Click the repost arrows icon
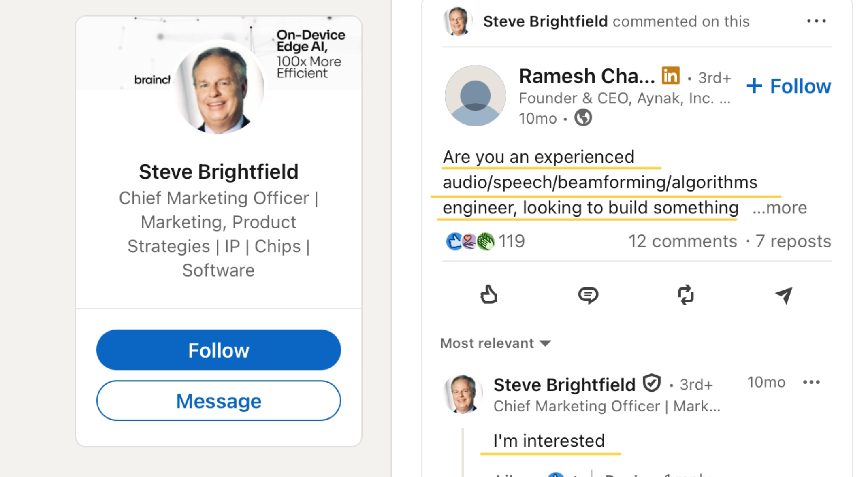868x477 pixels. (x=686, y=295)
